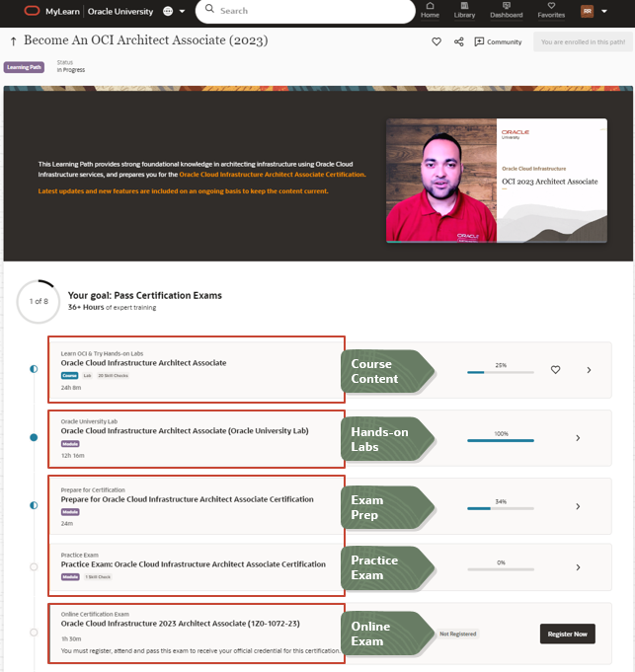Click the back up-arrow beside title
635x672 pixels.
click(x=13, y=41)
